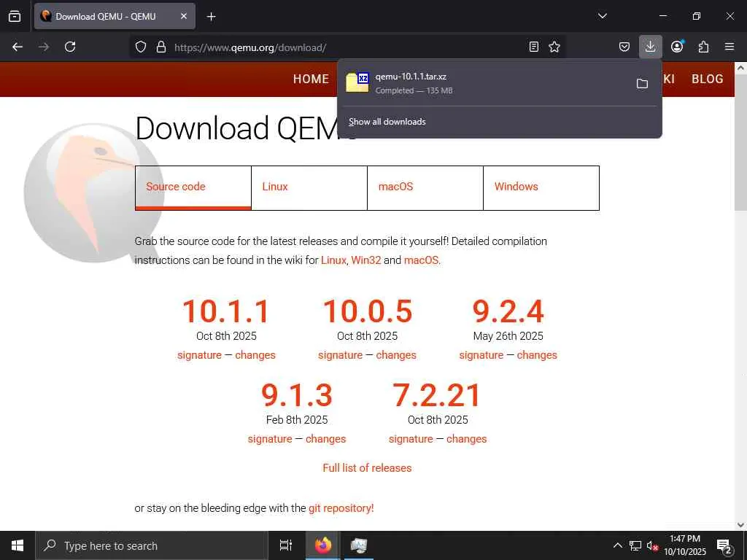Screen dimensions: 747x560
Task: Go forward with the forward arrow
Action: tap(44, 47)
